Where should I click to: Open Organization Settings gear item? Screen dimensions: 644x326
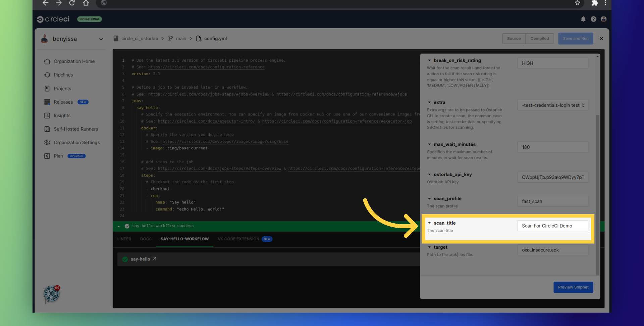(x=76, y=142)
